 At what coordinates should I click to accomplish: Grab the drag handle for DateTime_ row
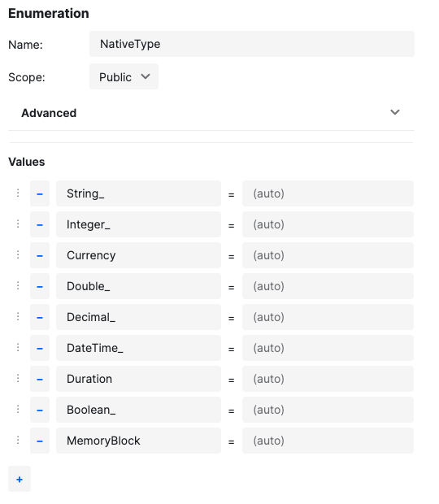pyautogui.click(x=18, y=347)
